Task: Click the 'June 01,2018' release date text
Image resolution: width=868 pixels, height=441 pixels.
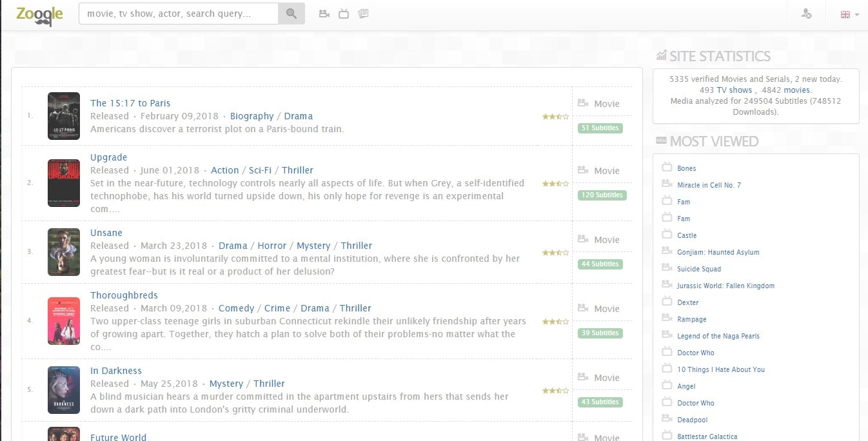Action: click(170, 170)
